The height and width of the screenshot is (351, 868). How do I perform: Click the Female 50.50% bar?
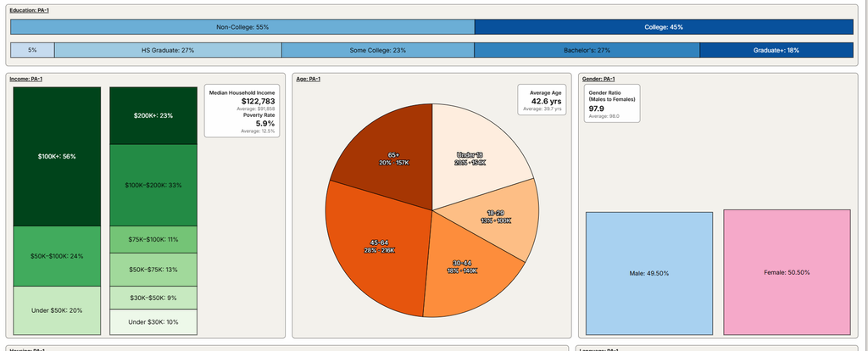[x=787, y=272]
